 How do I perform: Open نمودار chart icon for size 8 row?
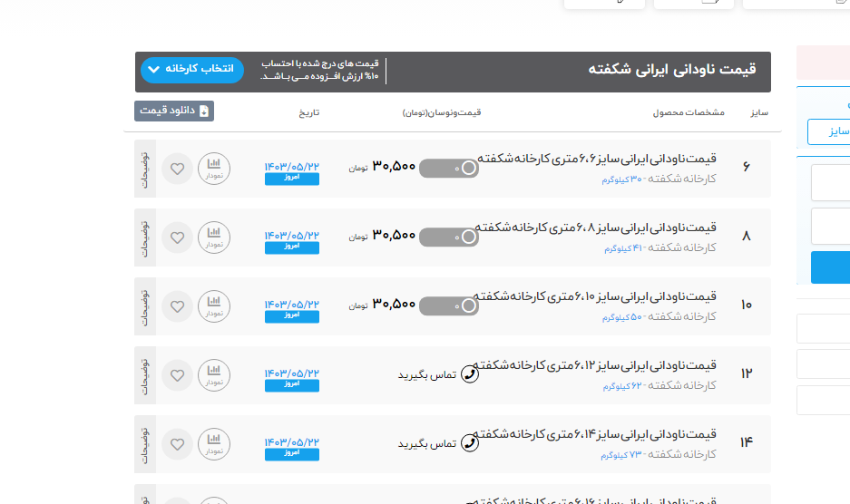click(214, 237)
